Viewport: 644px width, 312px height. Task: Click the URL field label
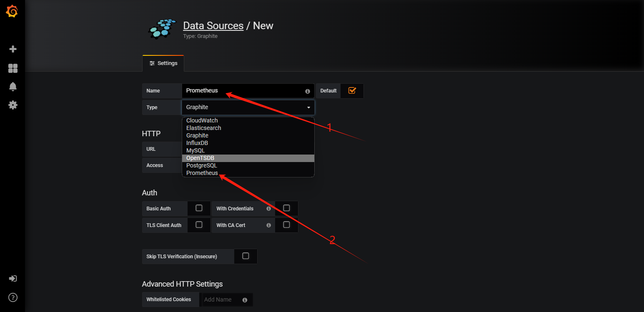(151, 149)
